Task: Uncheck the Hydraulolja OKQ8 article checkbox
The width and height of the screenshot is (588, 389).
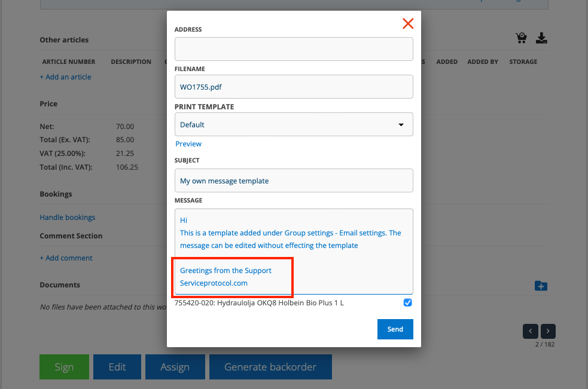Action: [x=408, y=303]
